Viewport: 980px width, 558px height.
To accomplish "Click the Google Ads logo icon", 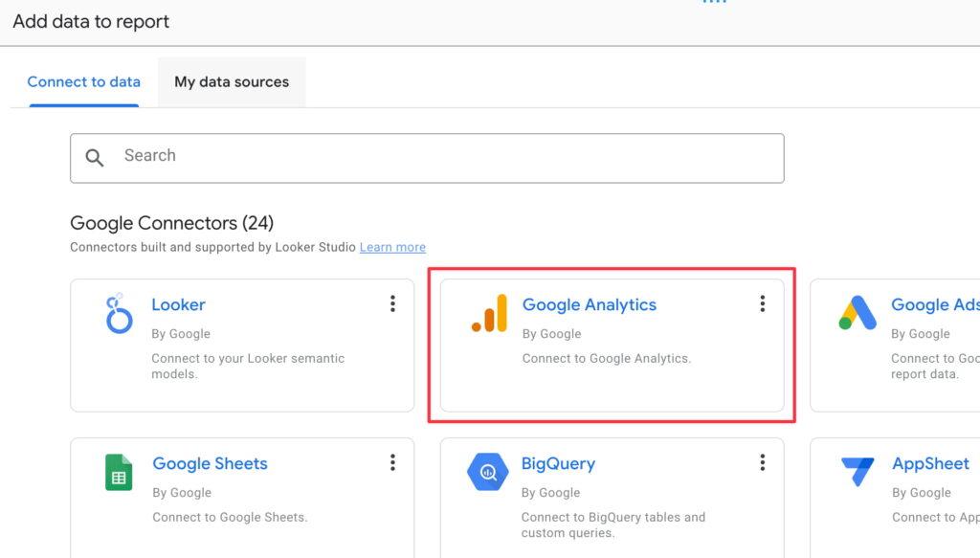I will tap(857, 314).
